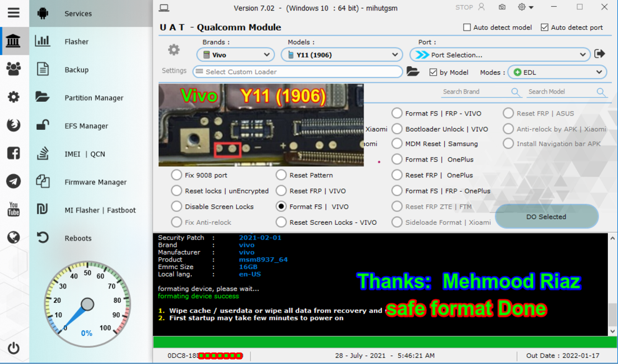The height and width of the screenshot is (364, 618).
Task: Click in Select Custom Loader field
Action: pos(297,72)
